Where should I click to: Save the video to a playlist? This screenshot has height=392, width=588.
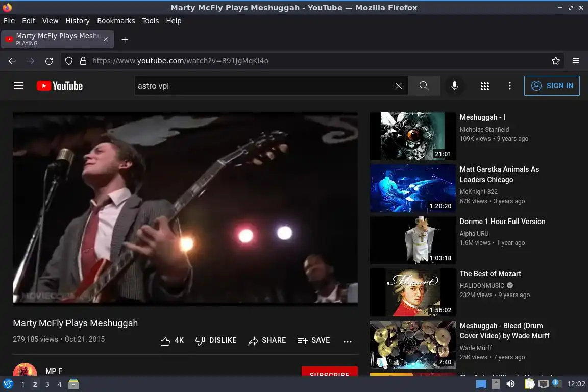click(313, 340)
